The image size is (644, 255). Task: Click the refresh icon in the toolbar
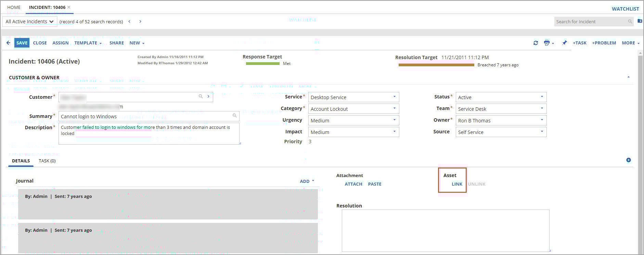[x=536, y=43]
